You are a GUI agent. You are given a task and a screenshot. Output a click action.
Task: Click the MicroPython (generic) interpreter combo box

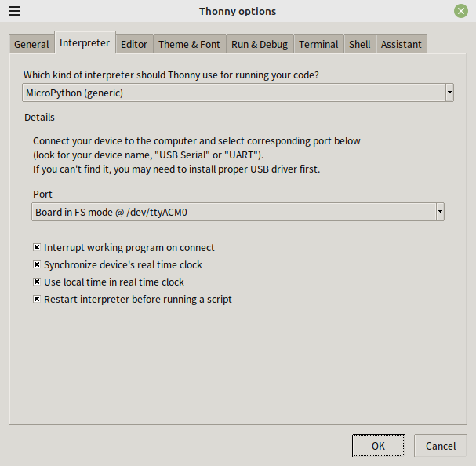coord(238,93)
